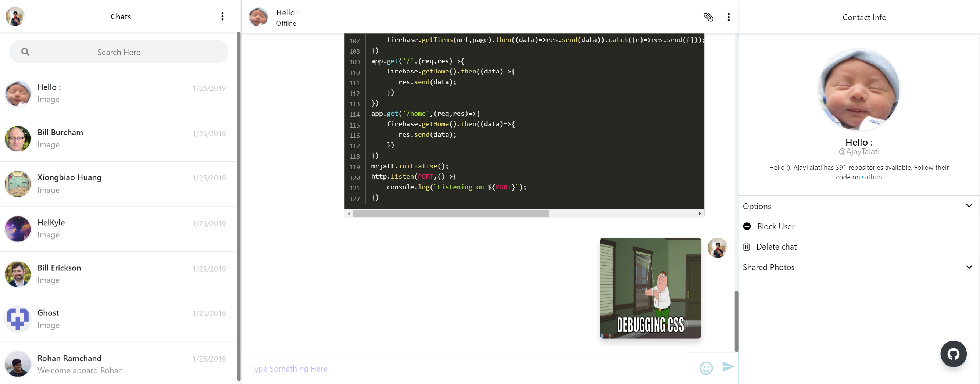Open the Xiongbiao Huang chat
This screenshot has height=384, width=980.
click(118, 184)
